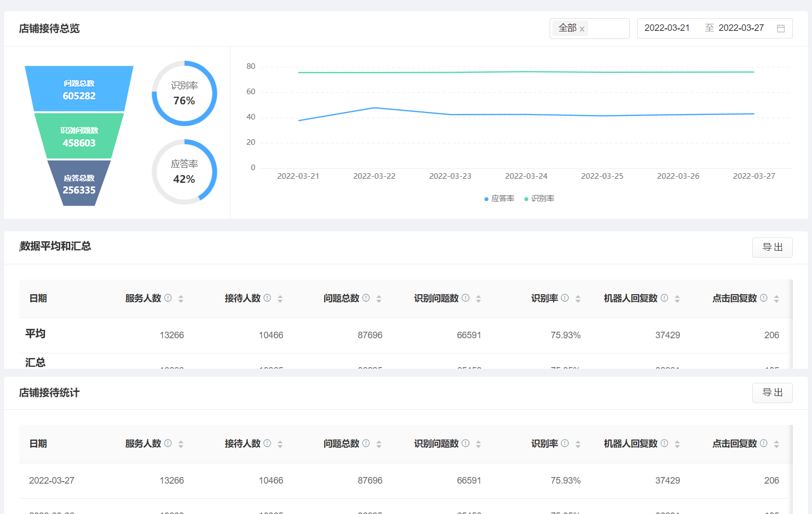The height and width of the screenshot is (514, 812).
Task: Select the 汇总 row label in summary table
Action: [35, 363]
